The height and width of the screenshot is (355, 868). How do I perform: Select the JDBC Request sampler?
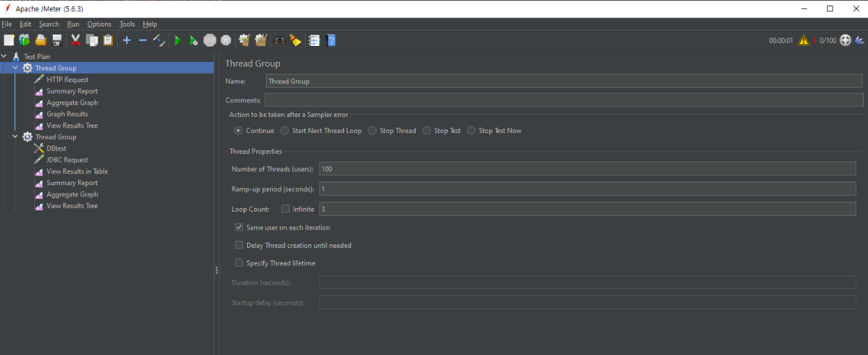[x=67, y=160]
